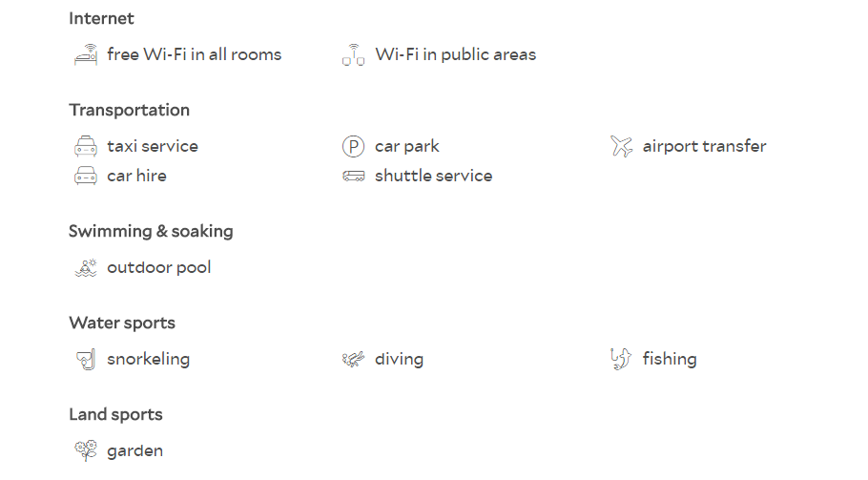The height and width of the screenshot is (480, 868).
Task: Click the 'shuttle service' label
Action: click(433, 176)
